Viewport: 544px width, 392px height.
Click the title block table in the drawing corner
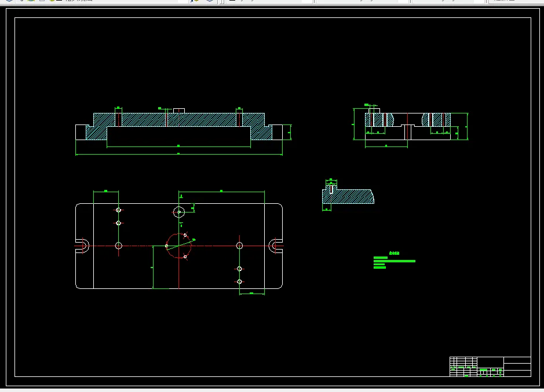point(490,367)
